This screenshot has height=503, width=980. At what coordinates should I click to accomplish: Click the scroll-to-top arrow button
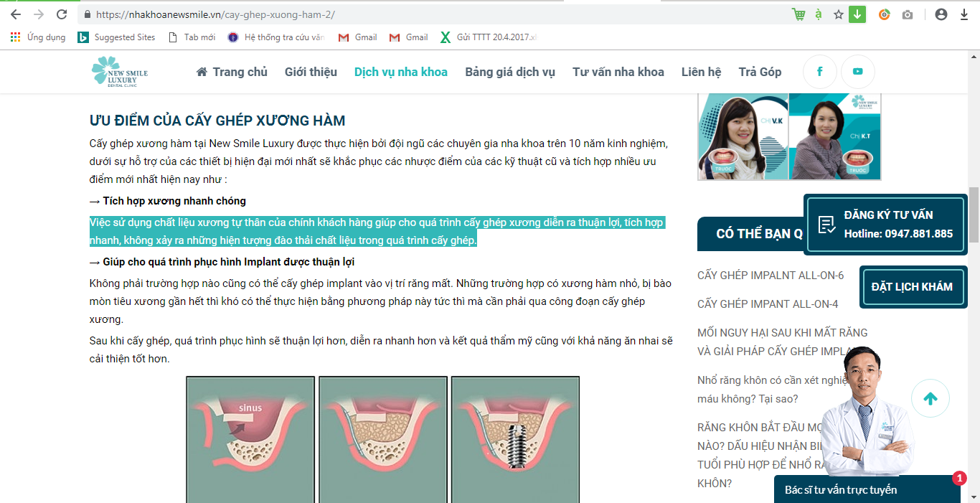[930, 399]
